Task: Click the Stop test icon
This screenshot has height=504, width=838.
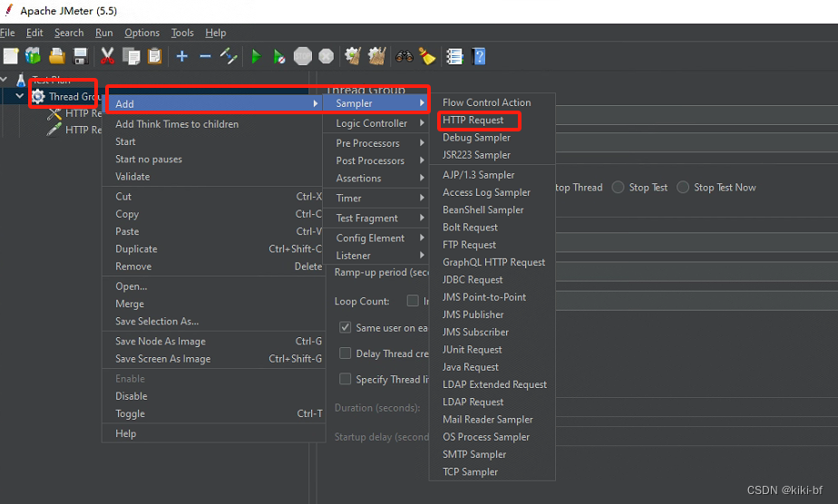Action: pos(303,56)
